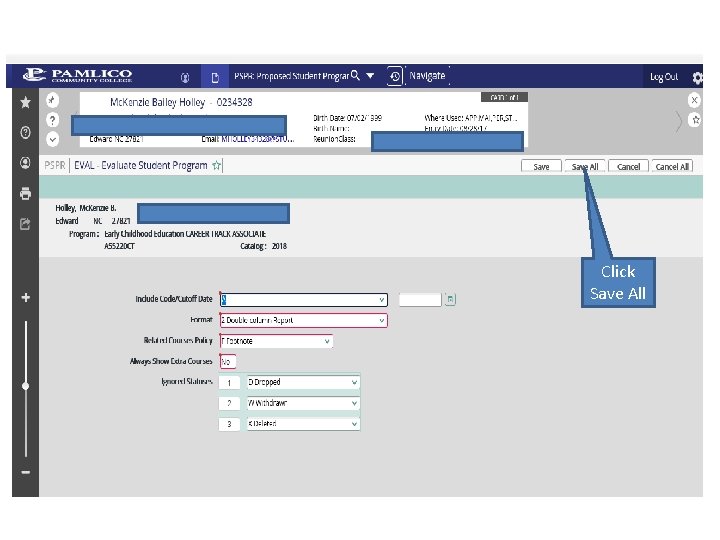Open Favorites star in left sidebar

point(26,102)
